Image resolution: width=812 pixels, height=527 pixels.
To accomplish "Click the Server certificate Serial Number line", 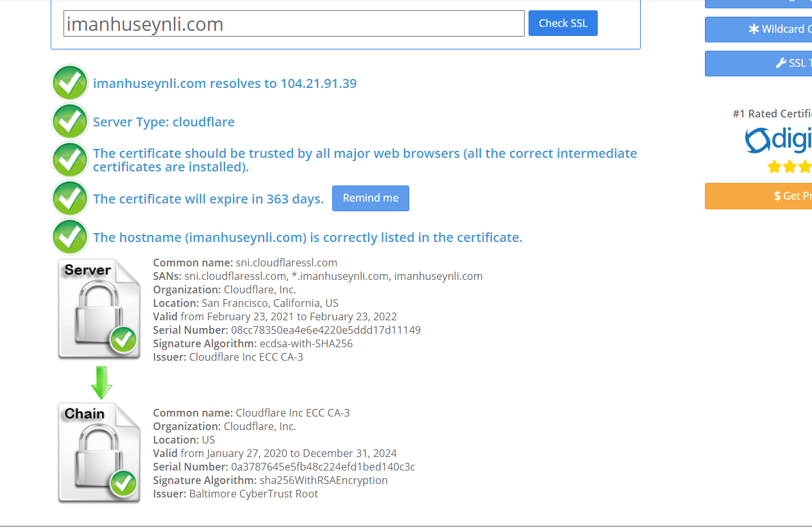I will click(287, 330).
